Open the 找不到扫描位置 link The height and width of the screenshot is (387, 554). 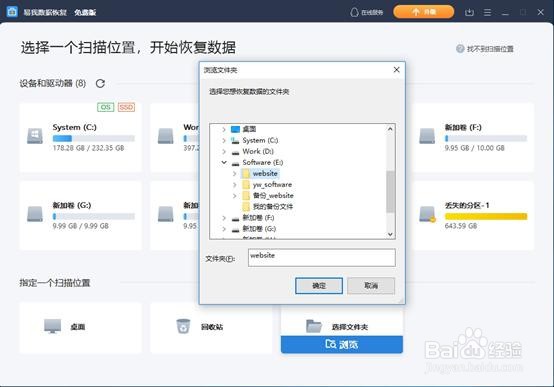pyautogui.click(x=490, y=49)
